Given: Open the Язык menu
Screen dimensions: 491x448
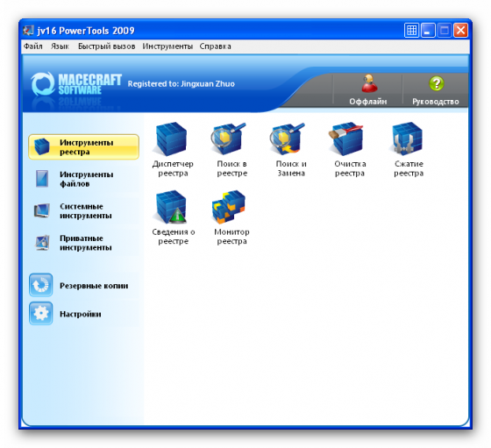Looking at the screenshot, I should pos(60,46).
